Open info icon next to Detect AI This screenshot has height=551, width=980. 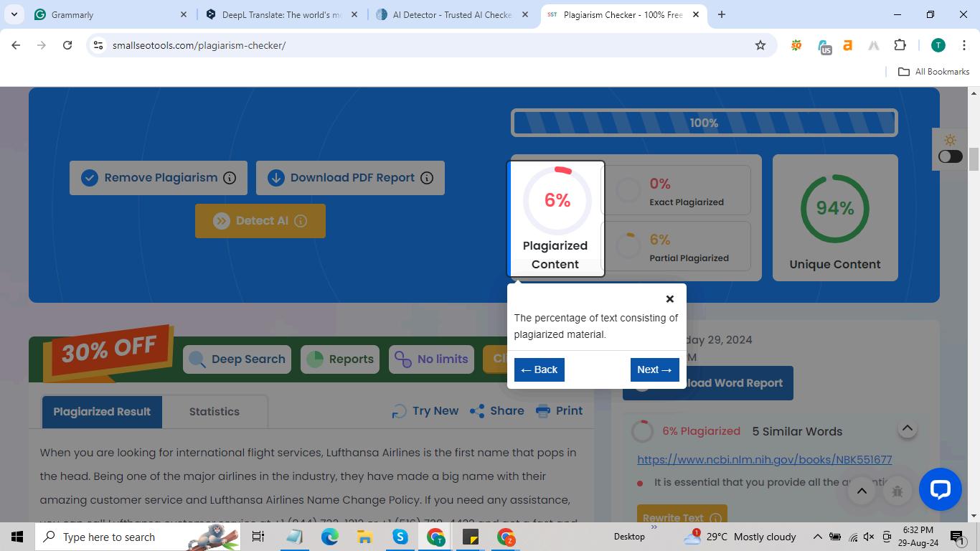pos(301,221)
